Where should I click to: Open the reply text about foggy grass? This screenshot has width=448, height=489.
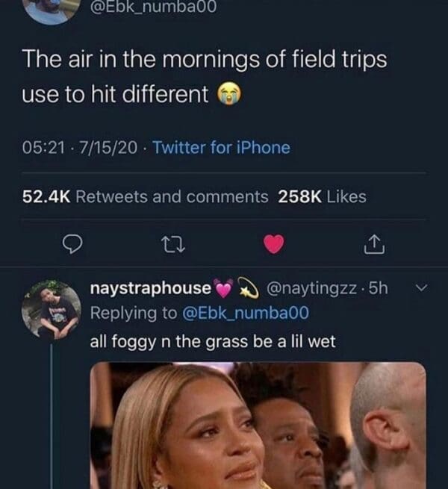tap(213, 341)
